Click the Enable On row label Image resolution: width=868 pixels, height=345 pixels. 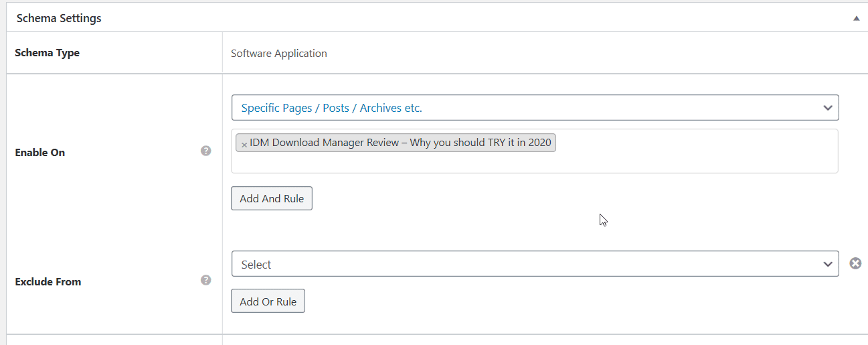(40, 153)
